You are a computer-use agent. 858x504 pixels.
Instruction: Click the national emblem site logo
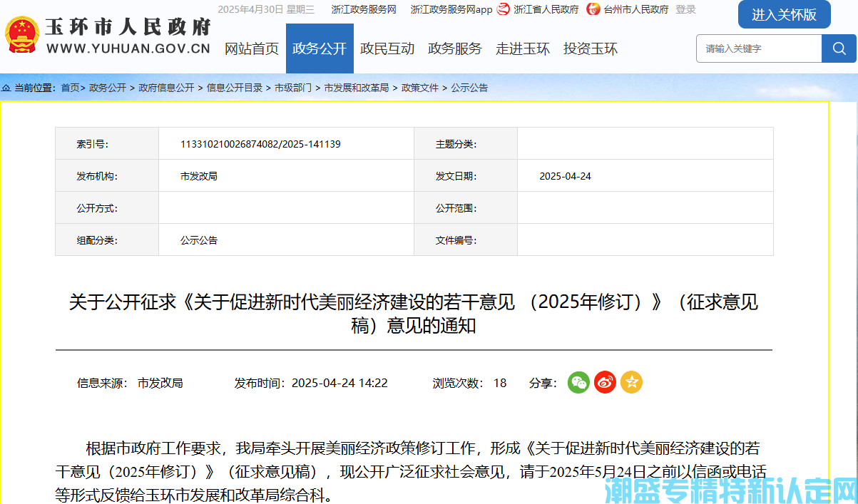pos(23,36)
